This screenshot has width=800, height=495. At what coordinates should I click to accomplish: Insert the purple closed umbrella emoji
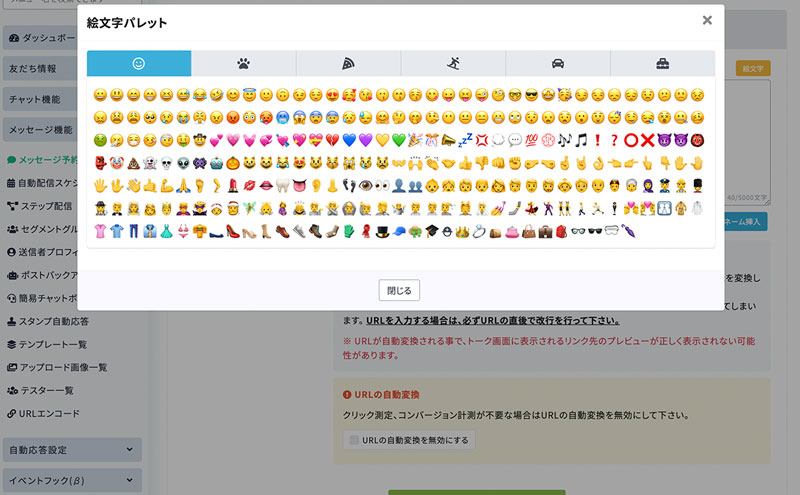click(x=628, y=232)
